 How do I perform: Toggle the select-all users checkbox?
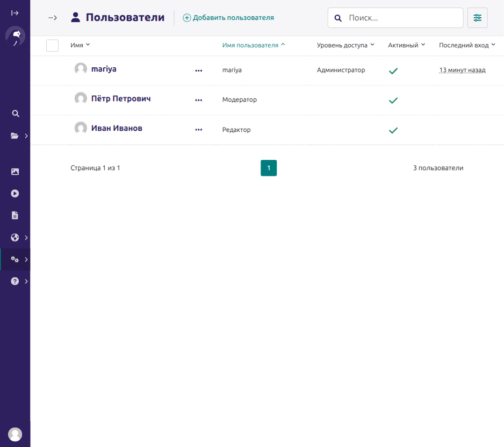[53, 45]
